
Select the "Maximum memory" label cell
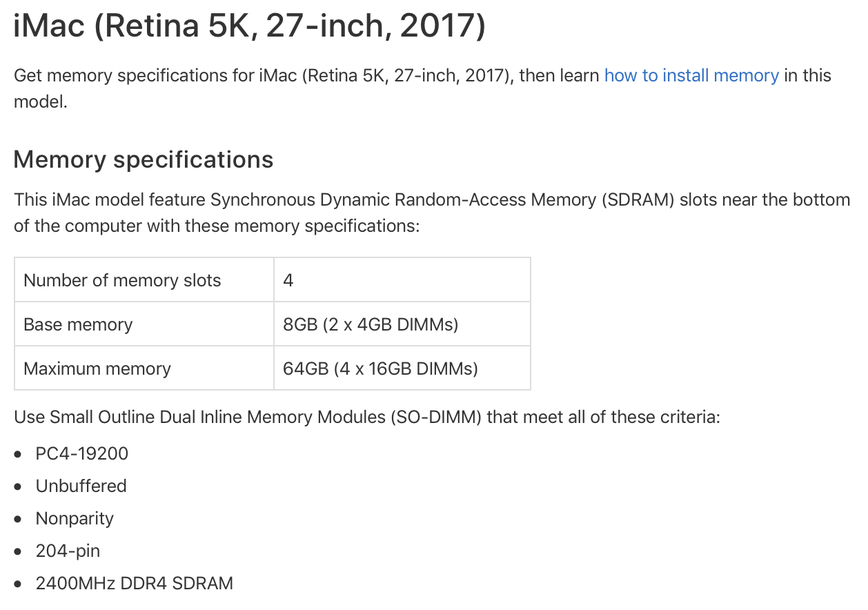coord(144,368)
